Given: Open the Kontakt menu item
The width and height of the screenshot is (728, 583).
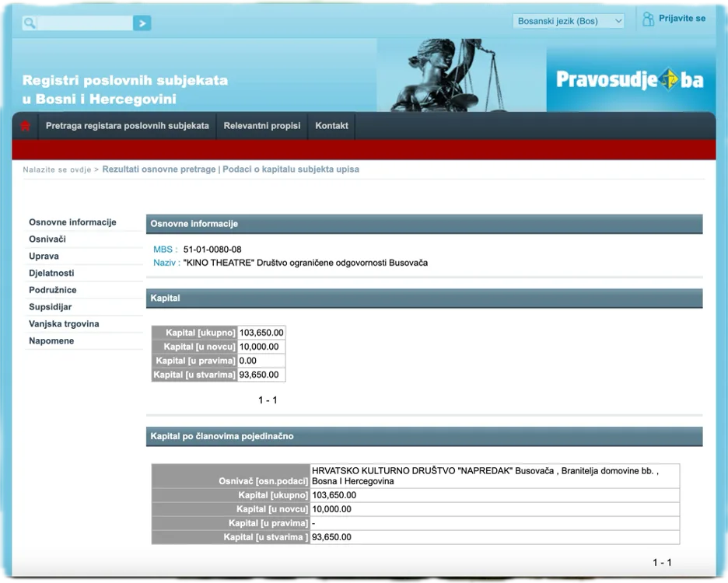Looking at the screenshot, I should click(331, 126).
